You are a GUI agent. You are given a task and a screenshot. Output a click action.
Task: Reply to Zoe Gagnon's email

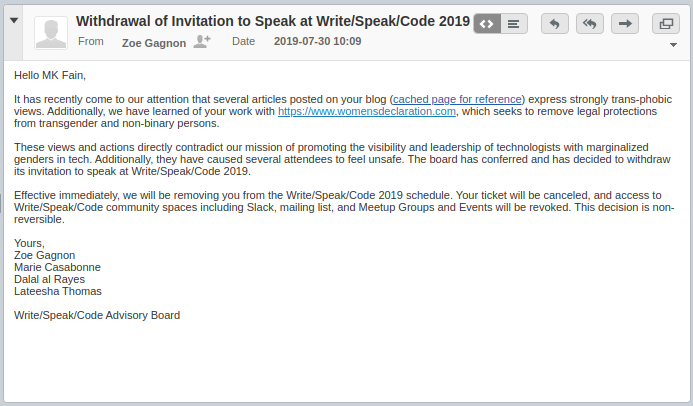tap(555, 24)
